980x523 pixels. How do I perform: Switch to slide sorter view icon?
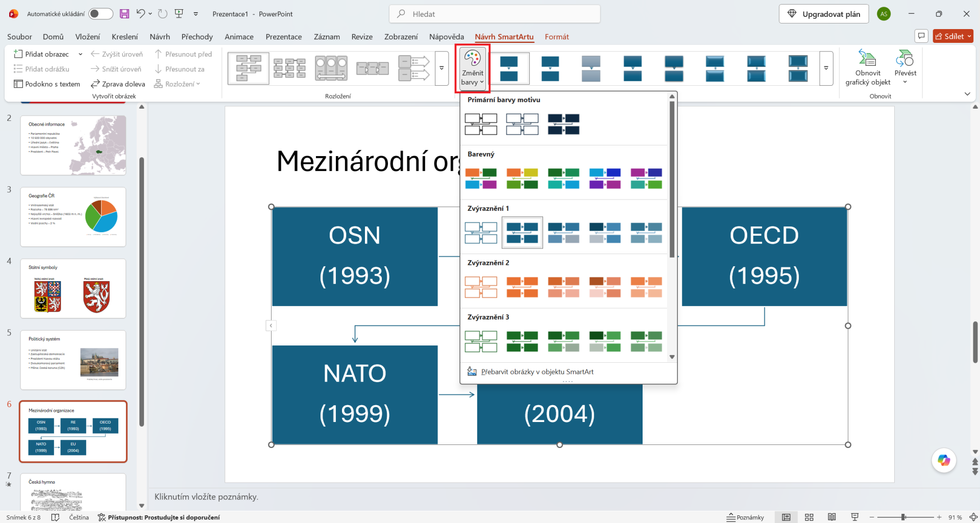click(809, 517)
